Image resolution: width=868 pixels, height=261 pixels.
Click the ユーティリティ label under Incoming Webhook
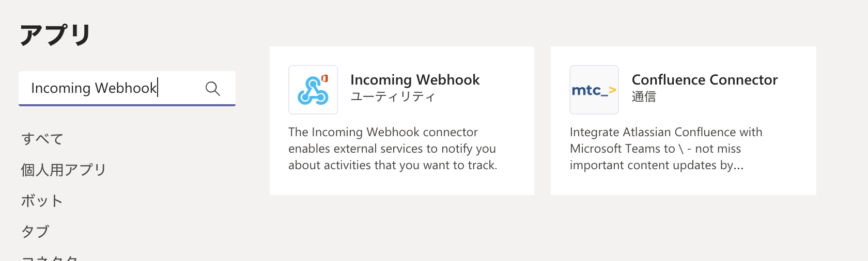[393, 97]
